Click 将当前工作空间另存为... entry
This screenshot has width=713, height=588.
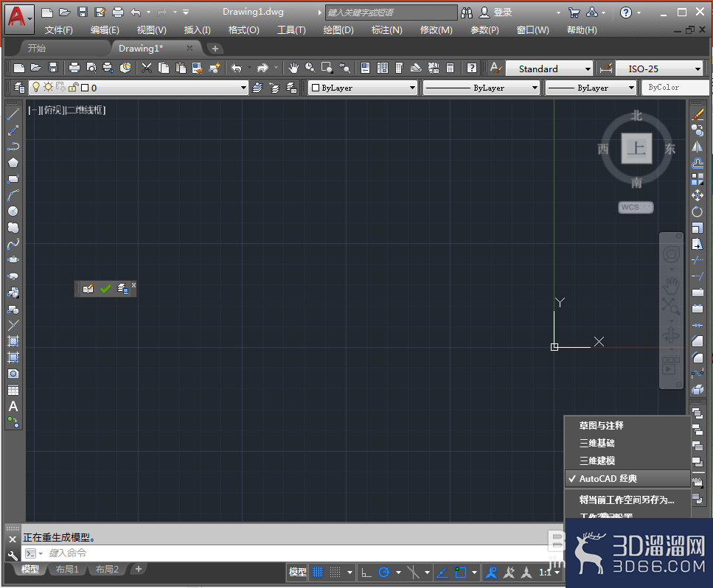[x=627, y=500]
